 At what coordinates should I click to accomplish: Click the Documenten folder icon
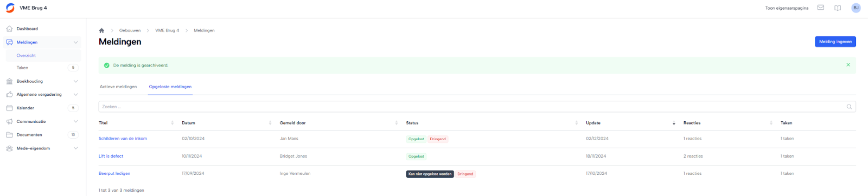tap(9, 135)
